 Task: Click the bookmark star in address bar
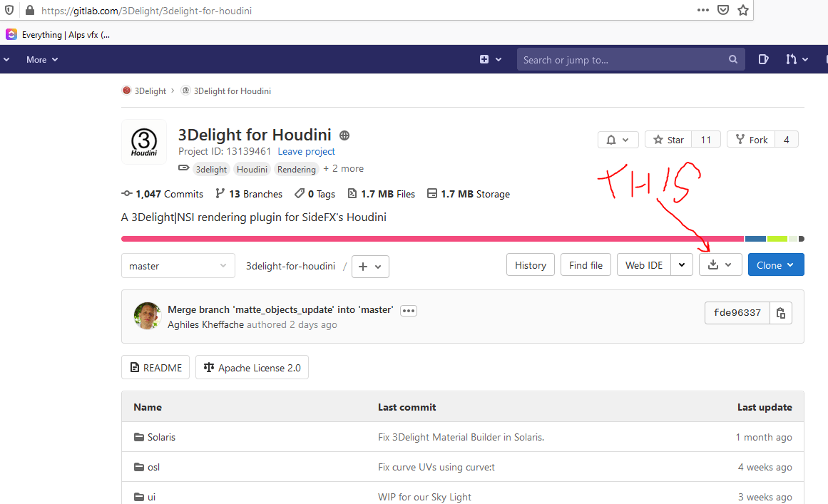pos(742,10)
